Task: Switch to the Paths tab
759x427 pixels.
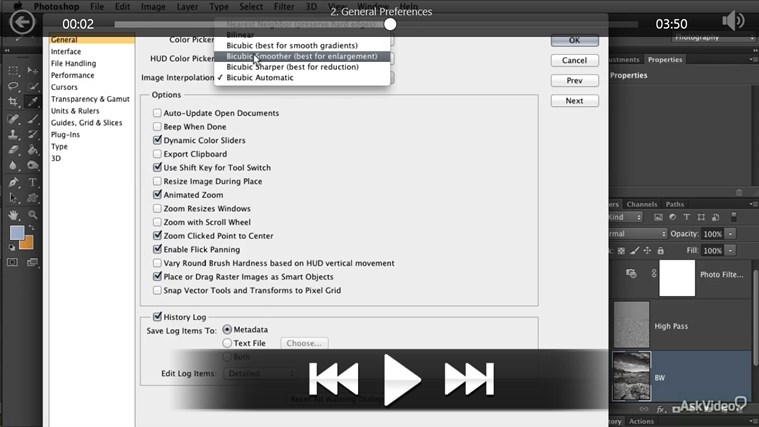Action: [674, 204]
